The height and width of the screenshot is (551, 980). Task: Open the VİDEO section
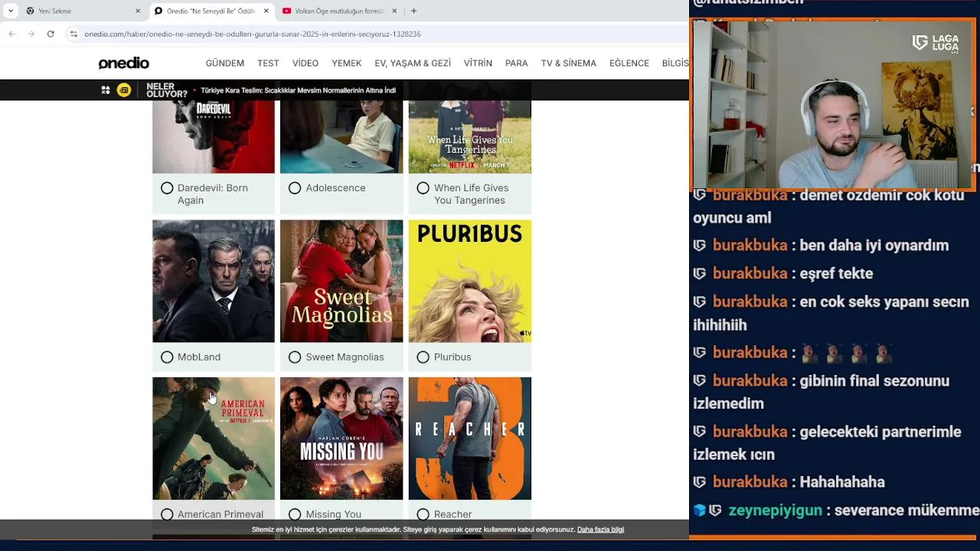(x=305, y=64)
